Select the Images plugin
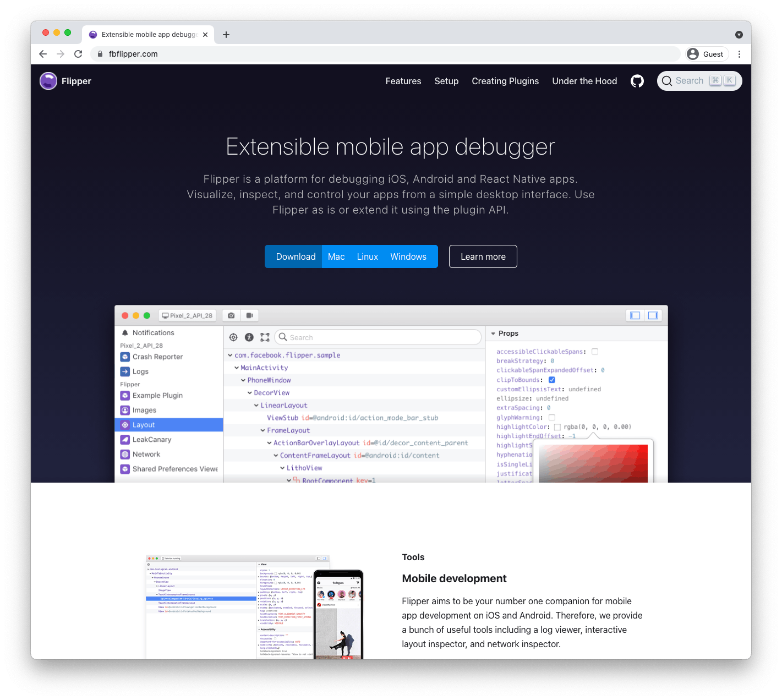 click(x=168, y=411)
